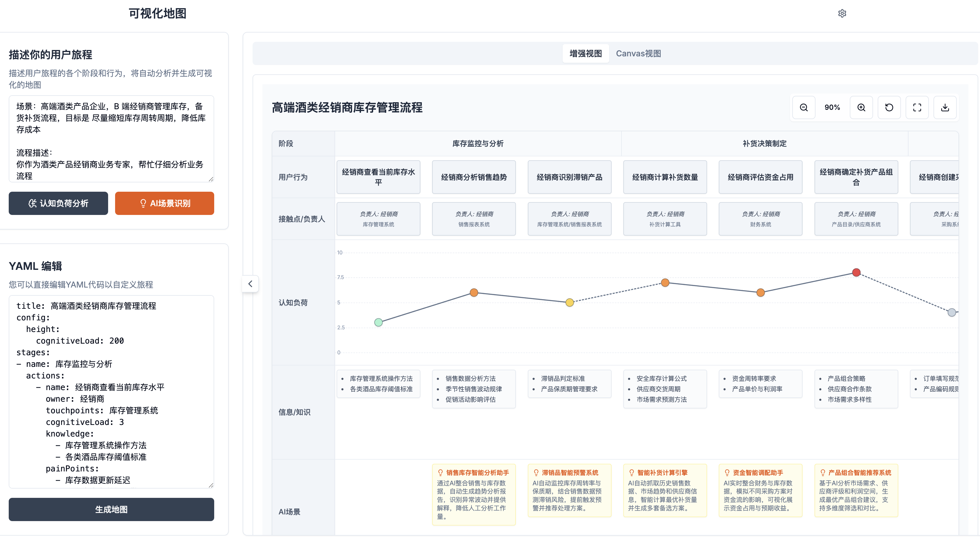980x542 pixels.
Task: Click into the YAML code editor
Action: click(111, 392)
